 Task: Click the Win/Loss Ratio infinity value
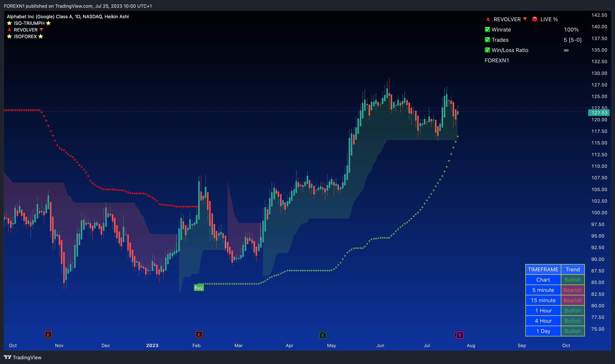pyautogui.click(x=566, y=50)
